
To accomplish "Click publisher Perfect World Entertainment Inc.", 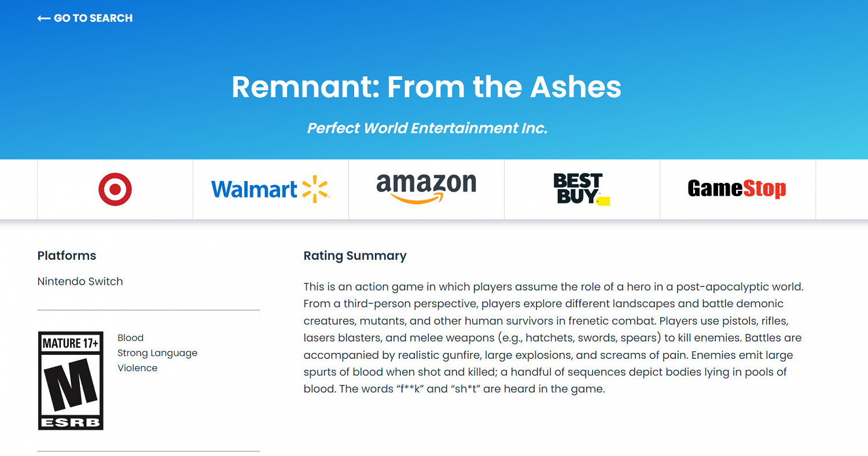I will tap(426, 128).
